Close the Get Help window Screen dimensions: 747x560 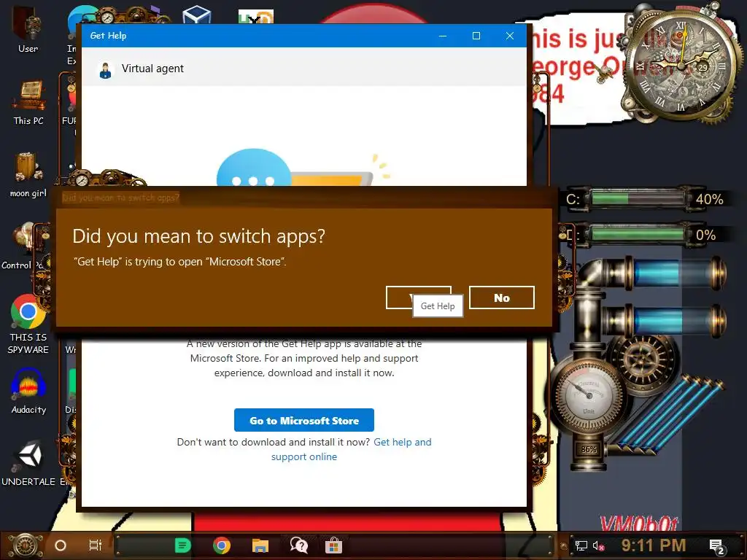pyautogui.click(x=510, y=36)
